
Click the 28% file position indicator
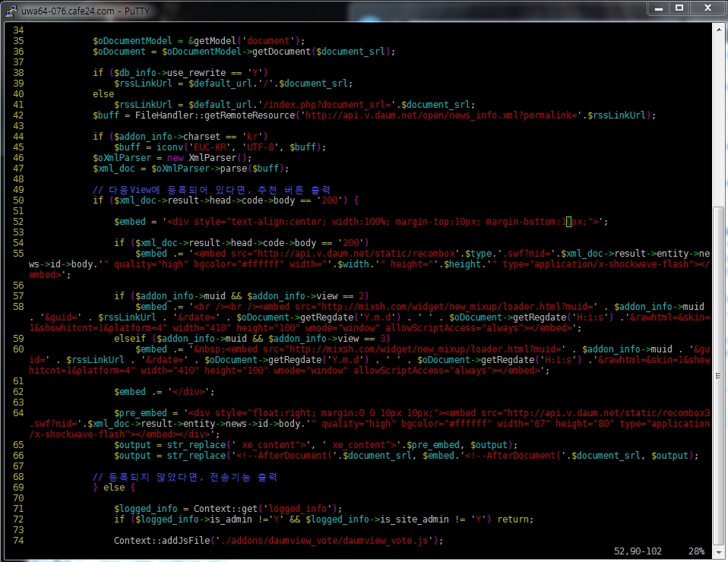(x=696, y=551)
